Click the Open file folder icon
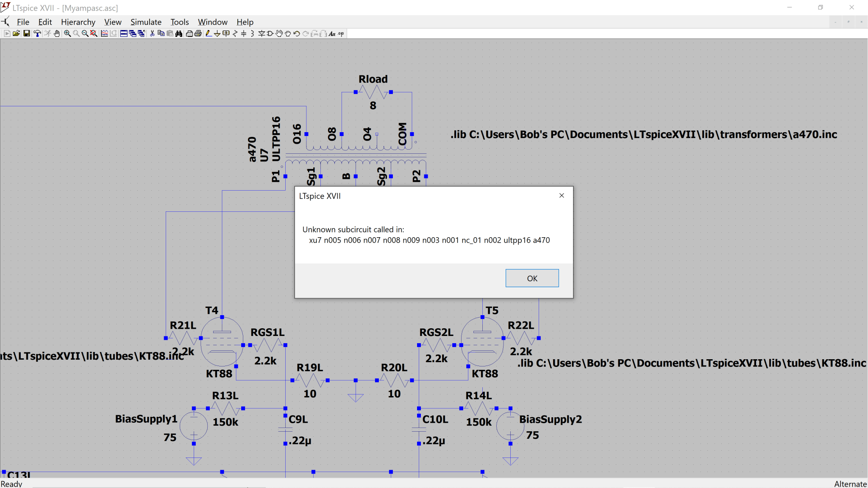Viewport: 868px width, 488px height. click(x=16, y=33)
